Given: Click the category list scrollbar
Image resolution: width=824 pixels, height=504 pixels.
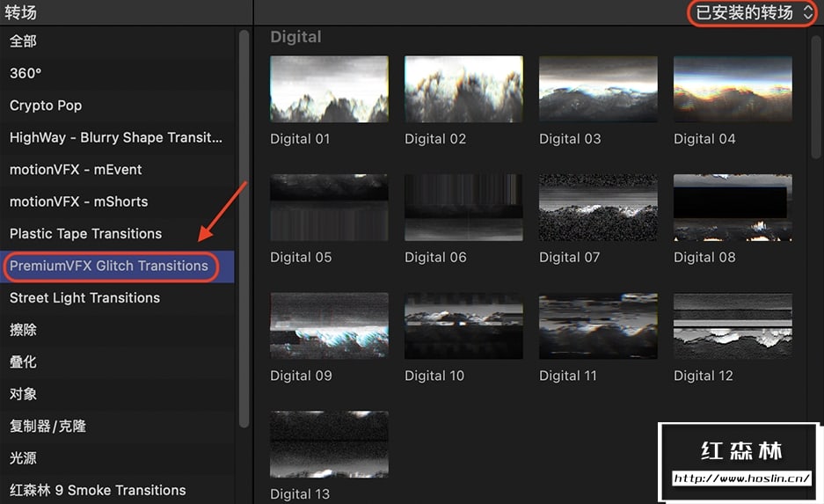Looking at the screenshot, I should 244,229.
